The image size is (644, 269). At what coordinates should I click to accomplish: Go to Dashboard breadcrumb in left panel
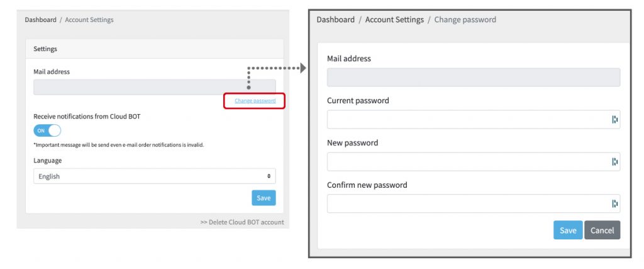(x=40, y=20)
